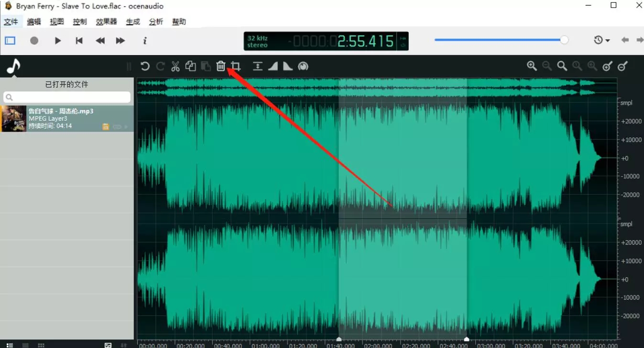The height and width of the screenshot is (348, 644).
Task: Switch sidebar to compact list view
Action: click(x=25, y=345)
